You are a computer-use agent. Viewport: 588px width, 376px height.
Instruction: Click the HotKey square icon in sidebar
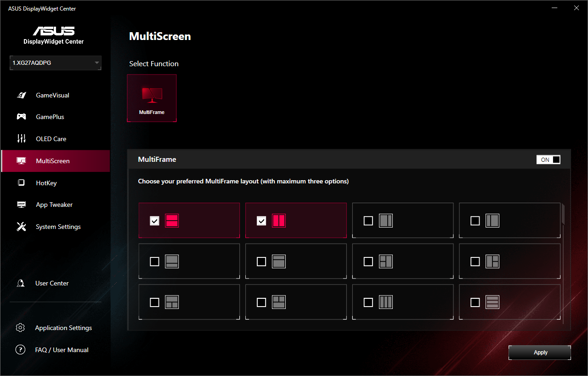coord(21,183)
